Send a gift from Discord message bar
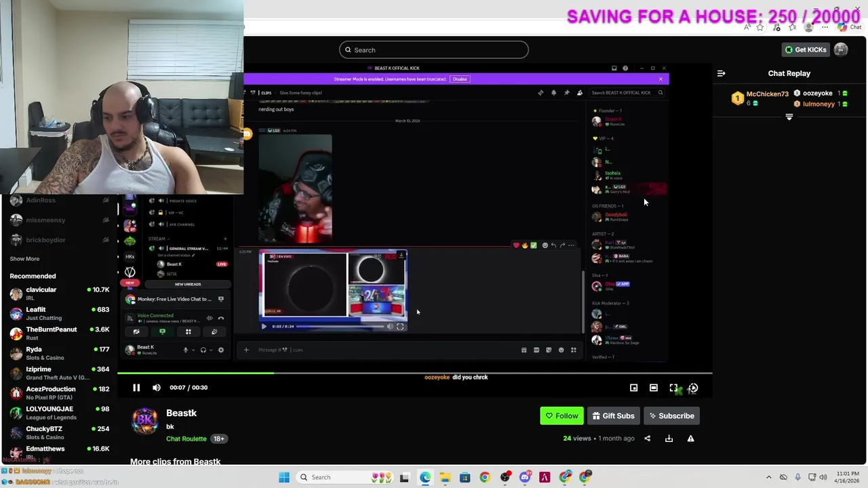868x488 pixels. [x=524, y=350]
